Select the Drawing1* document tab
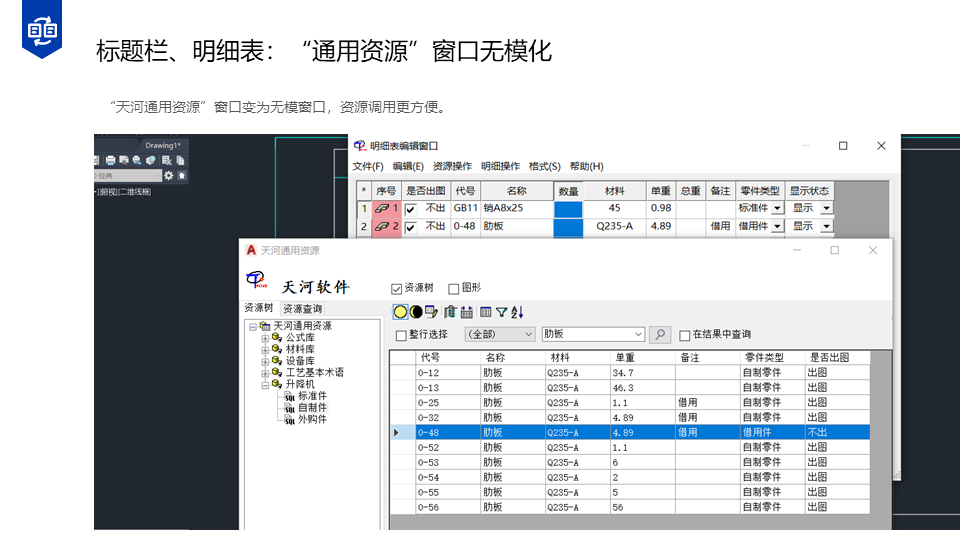960x540 pixels. [x=163, y=146]
